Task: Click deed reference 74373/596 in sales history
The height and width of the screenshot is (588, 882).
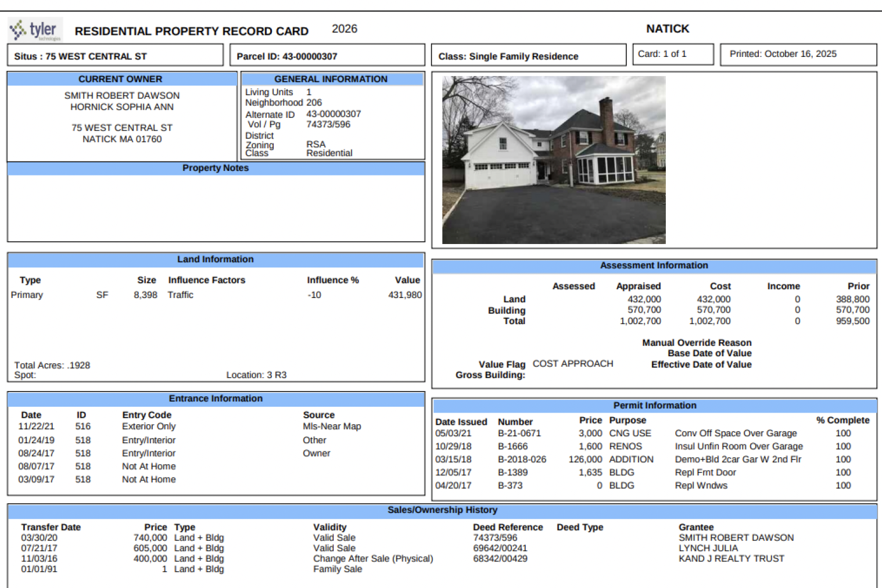Action: (494, 538)
